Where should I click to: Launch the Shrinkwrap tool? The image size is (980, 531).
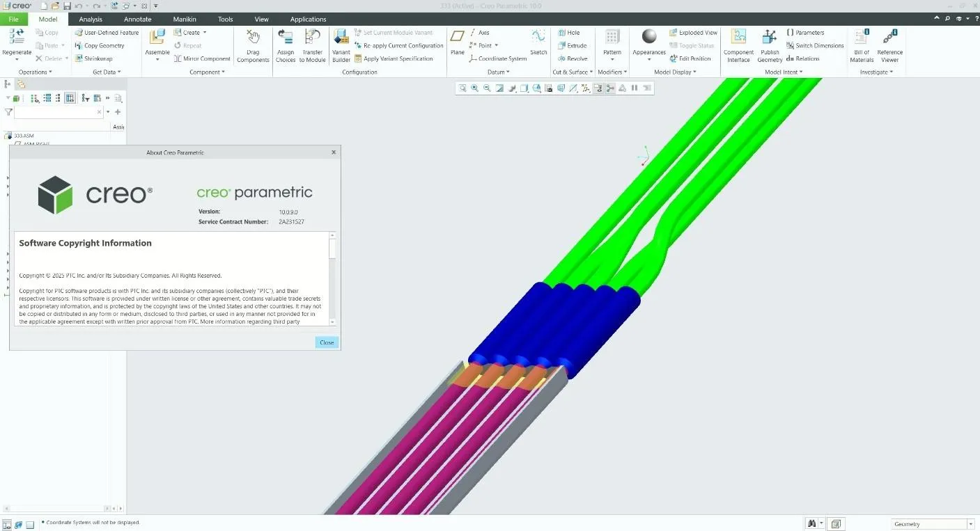(93, 59)
